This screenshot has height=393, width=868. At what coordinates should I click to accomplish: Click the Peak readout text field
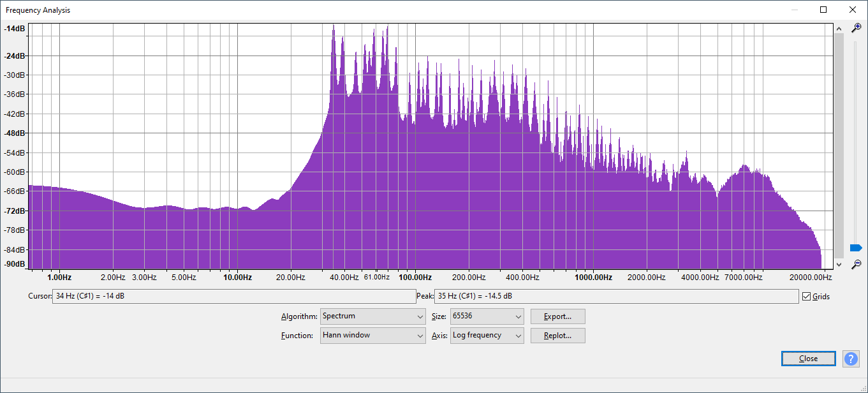coord(615,297)
